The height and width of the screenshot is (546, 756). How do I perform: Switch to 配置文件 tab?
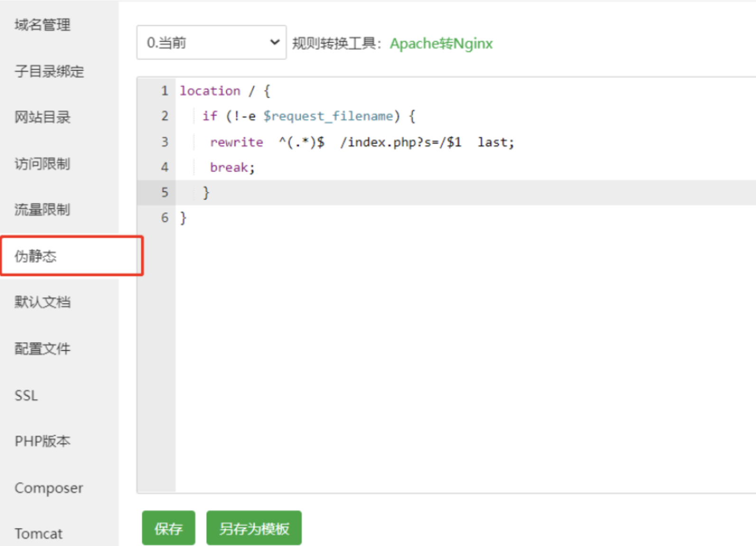click(x=43, y=348)
